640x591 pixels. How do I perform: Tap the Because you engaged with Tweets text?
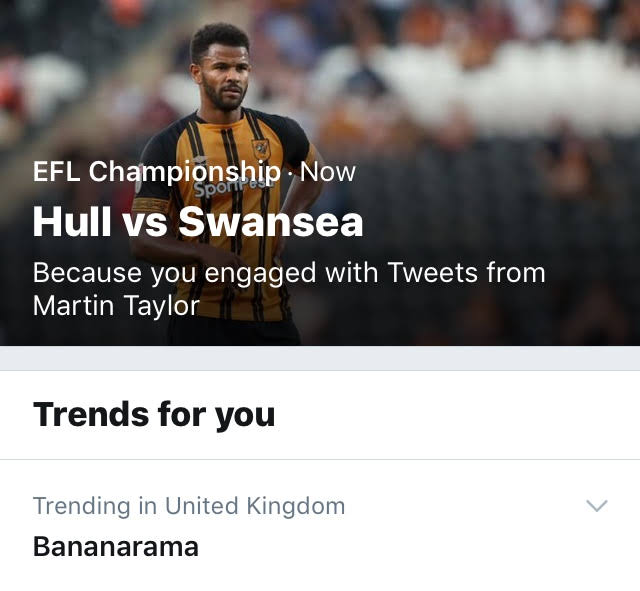point(288,272)
